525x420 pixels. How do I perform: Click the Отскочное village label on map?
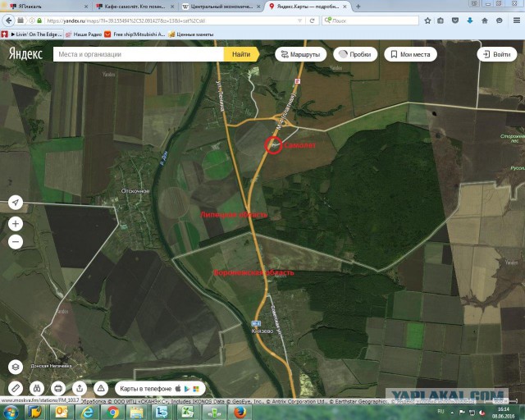click(x=135, y=191)
